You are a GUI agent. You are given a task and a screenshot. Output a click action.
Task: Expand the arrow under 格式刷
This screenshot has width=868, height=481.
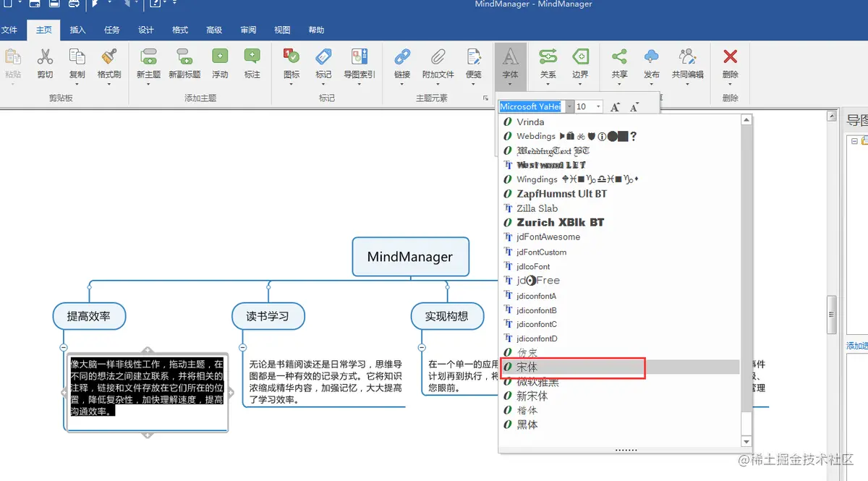coord(109,84)
